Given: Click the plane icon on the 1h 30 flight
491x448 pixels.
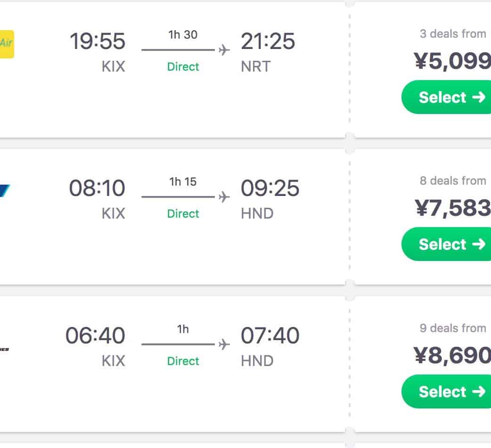Looking at the screenshot, I should (224, 50).
